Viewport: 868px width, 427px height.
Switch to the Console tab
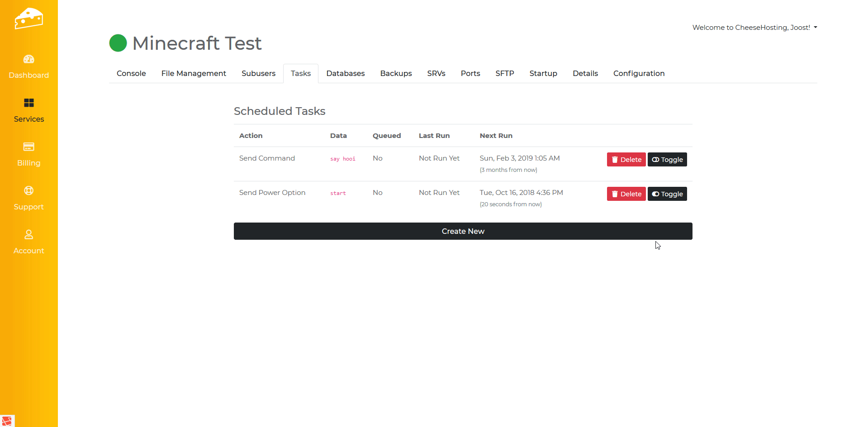coord(131,74)
